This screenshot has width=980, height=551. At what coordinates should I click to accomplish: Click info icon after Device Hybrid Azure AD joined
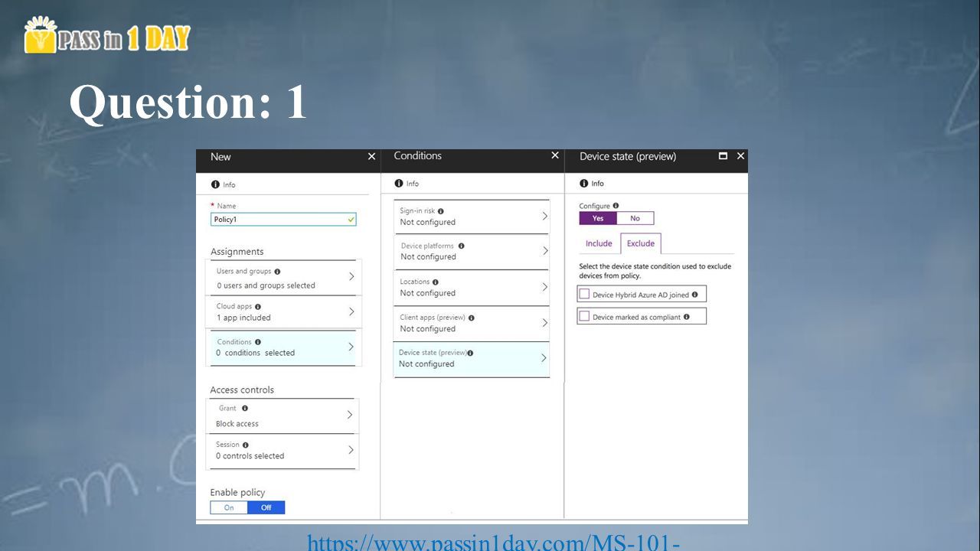tap(694, 295)
